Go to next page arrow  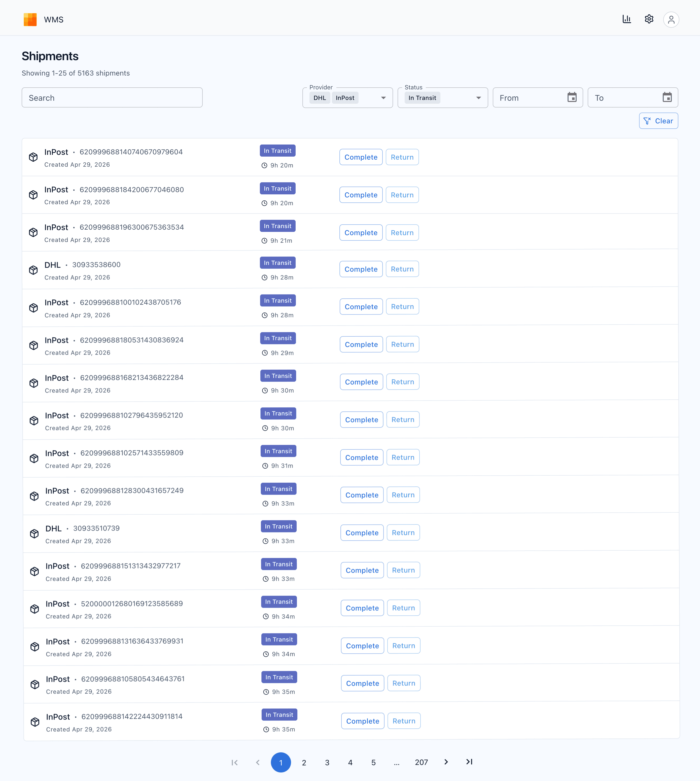point(446,762)
